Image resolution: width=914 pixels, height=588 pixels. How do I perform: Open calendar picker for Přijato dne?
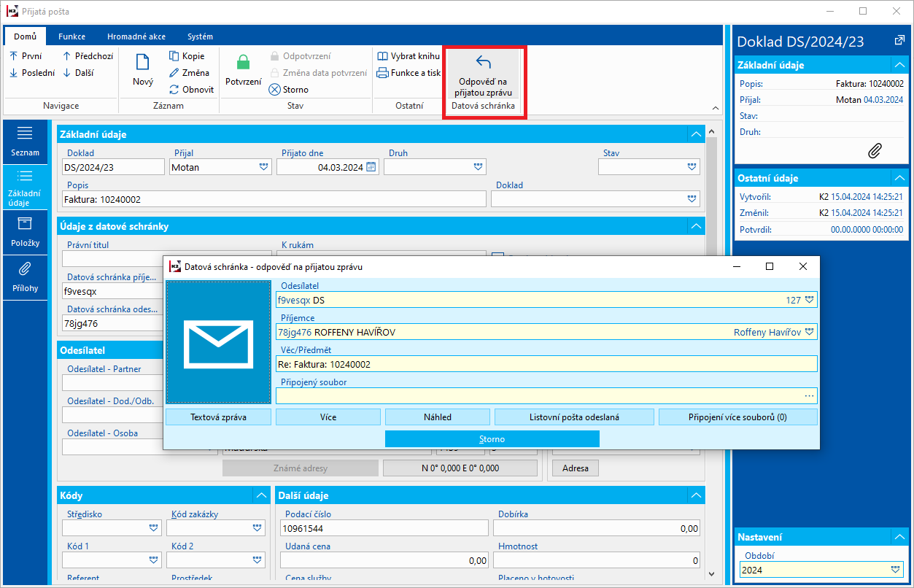(x=371, y=166)
